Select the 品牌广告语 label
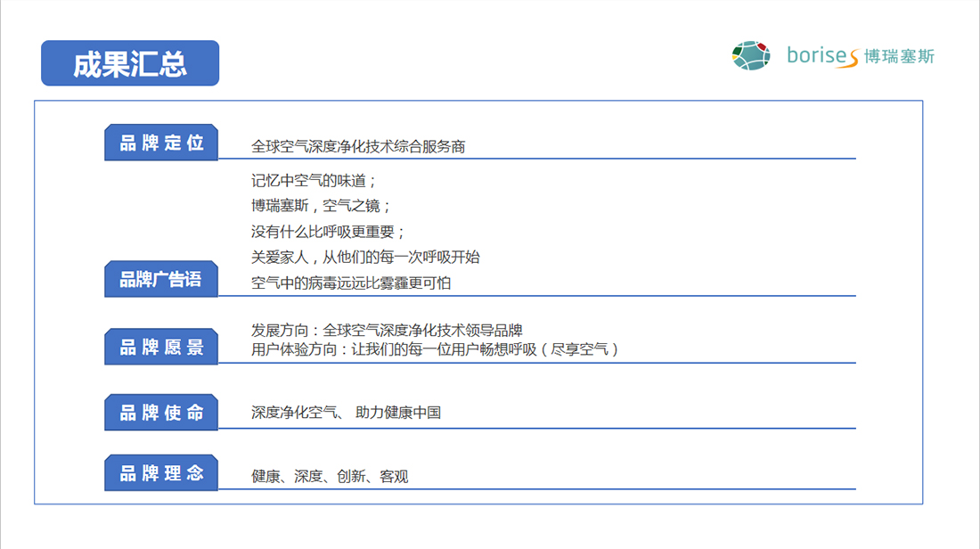Screen dimensions: 980x549 (161, 279)
